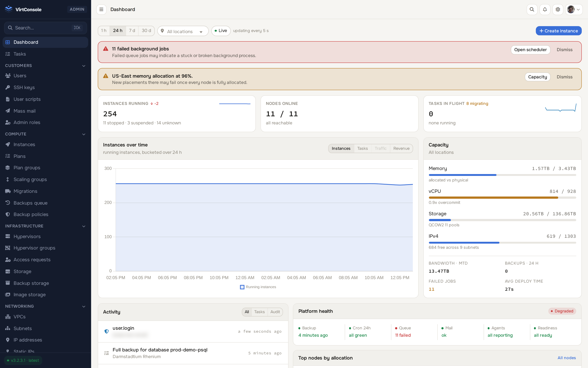The height and width of the screenshot is (368, 588).
Task: Filter activity by Tasks
Action: coord(259,312)
